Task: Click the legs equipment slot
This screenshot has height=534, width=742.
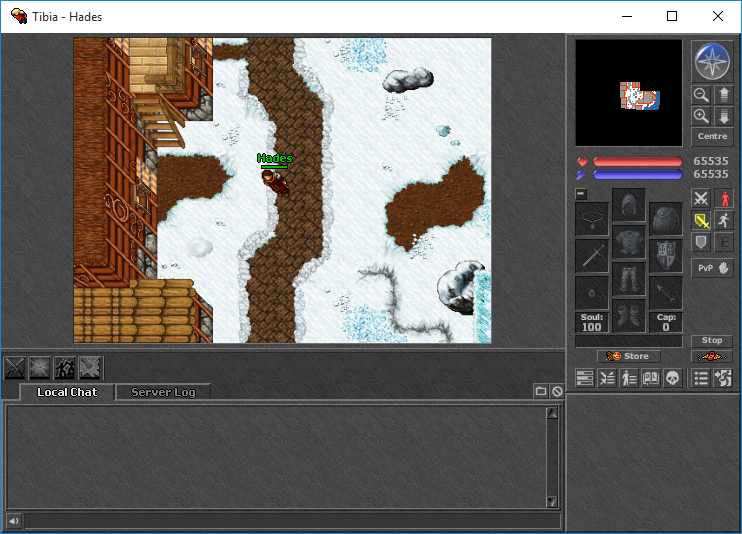Action: tap(629, 279)
